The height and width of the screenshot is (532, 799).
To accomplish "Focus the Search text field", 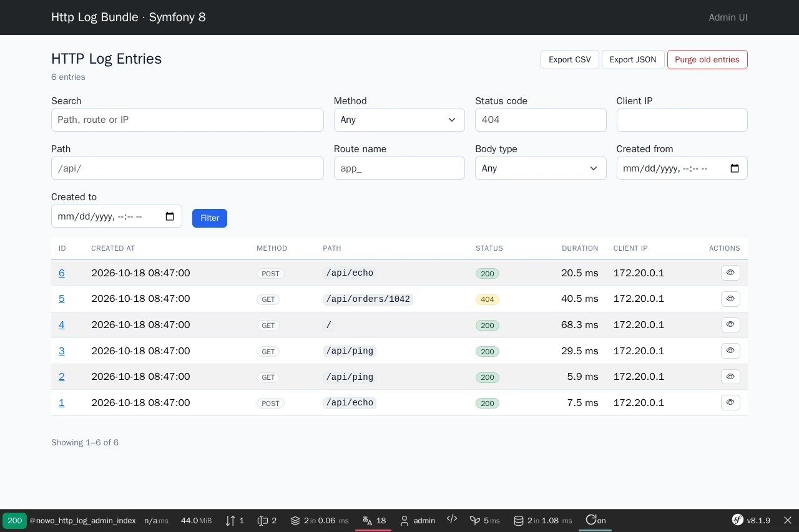I will click(x=187, y=120).
